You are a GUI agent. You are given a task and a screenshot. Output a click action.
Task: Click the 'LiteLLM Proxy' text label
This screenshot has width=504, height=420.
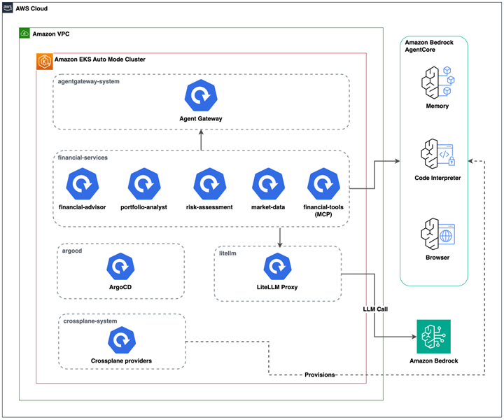(x=277, y=287)
